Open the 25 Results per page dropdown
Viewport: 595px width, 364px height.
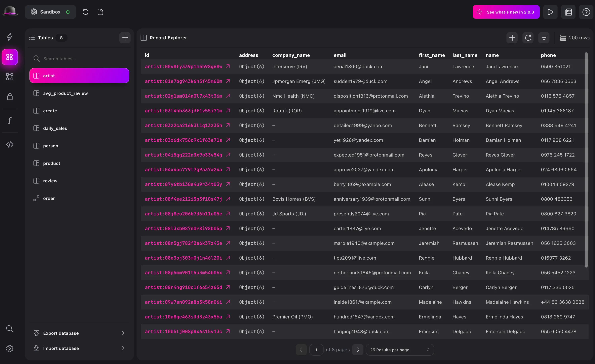point(400,349)
